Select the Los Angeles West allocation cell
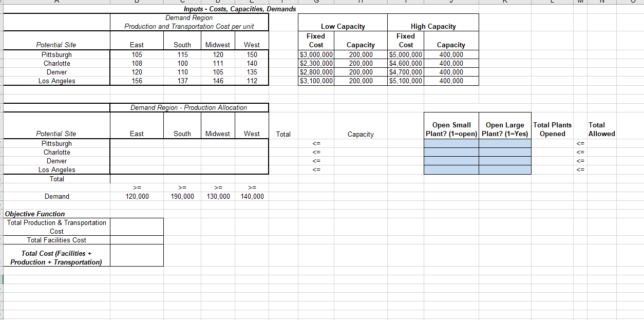Image resolution: width=644 pixels, height=320 pixels. (252, 170)
